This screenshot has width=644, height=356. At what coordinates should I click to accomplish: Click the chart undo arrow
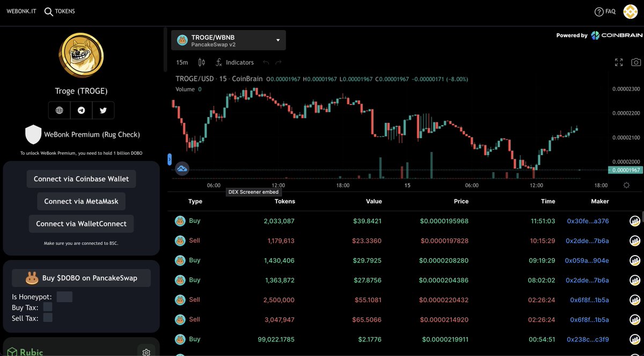point(266,63)
